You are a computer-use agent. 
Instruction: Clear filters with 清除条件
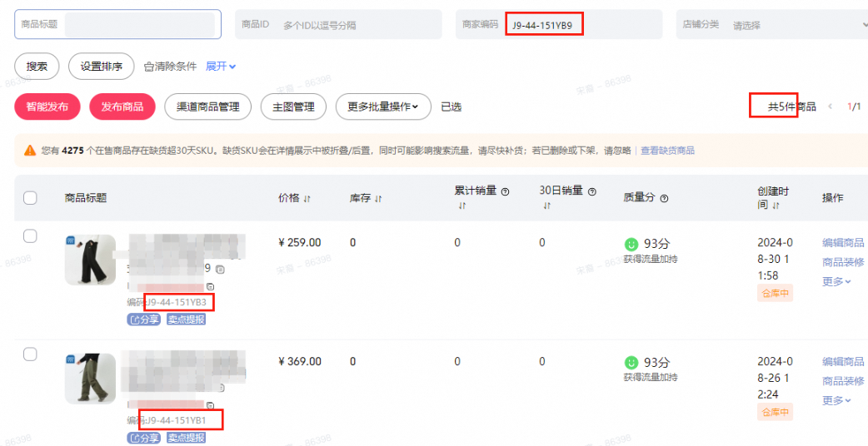170,67
